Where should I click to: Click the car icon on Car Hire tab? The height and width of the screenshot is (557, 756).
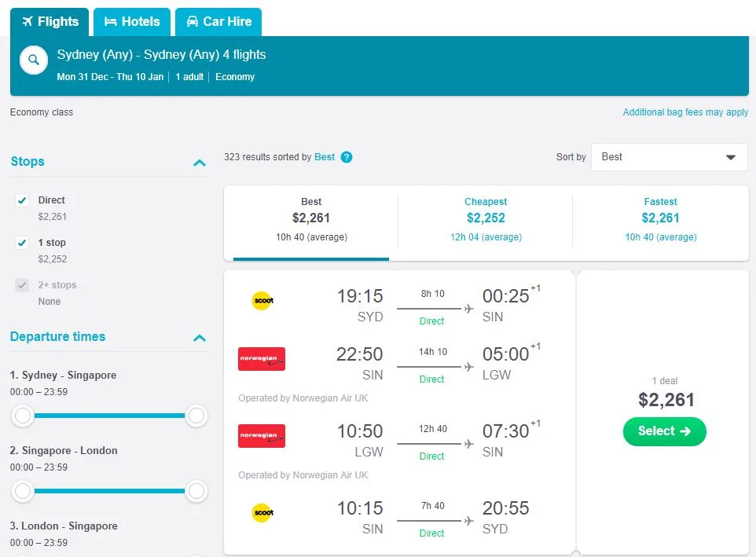click(193, 21)
